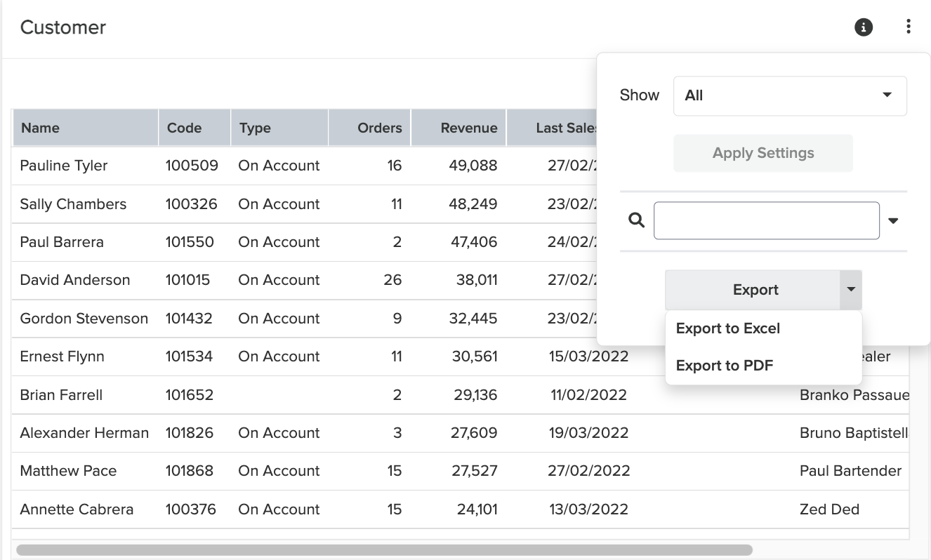Screen dimensions: 931x560
Task: Click customer code 101550
Action: (x=190, y=242)
